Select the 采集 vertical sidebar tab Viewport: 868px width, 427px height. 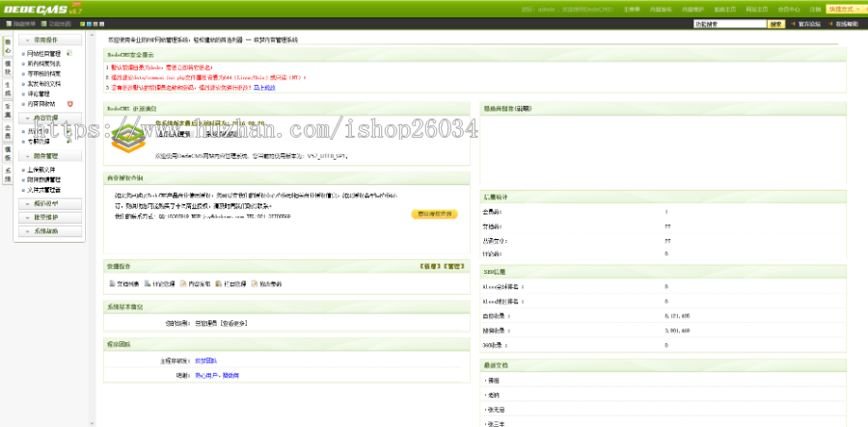pos(7,111)
